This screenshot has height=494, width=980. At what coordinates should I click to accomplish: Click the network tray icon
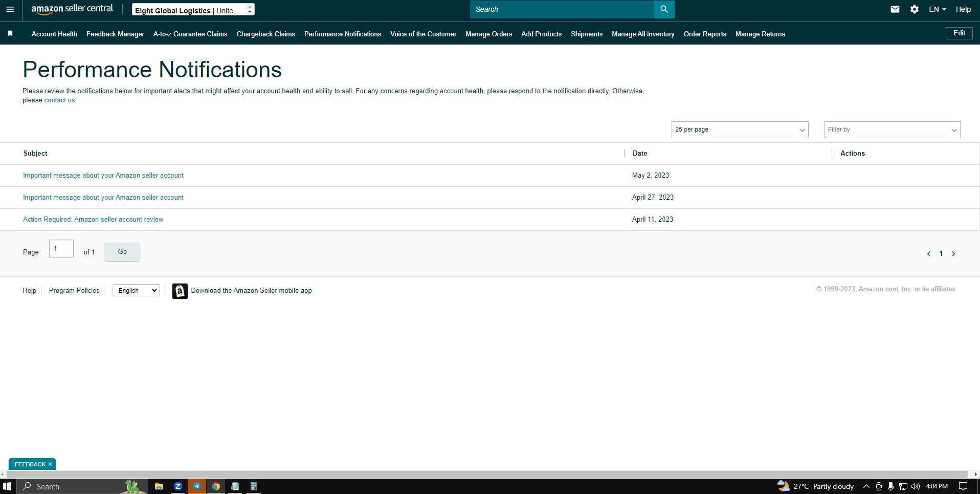tap(903, 486)
